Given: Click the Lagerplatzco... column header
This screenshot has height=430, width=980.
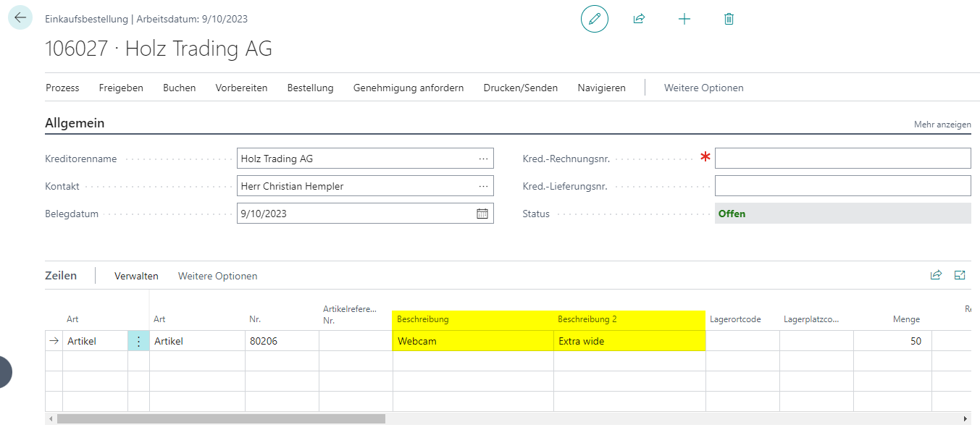Looking at the screenshot, I should (811, 319).
